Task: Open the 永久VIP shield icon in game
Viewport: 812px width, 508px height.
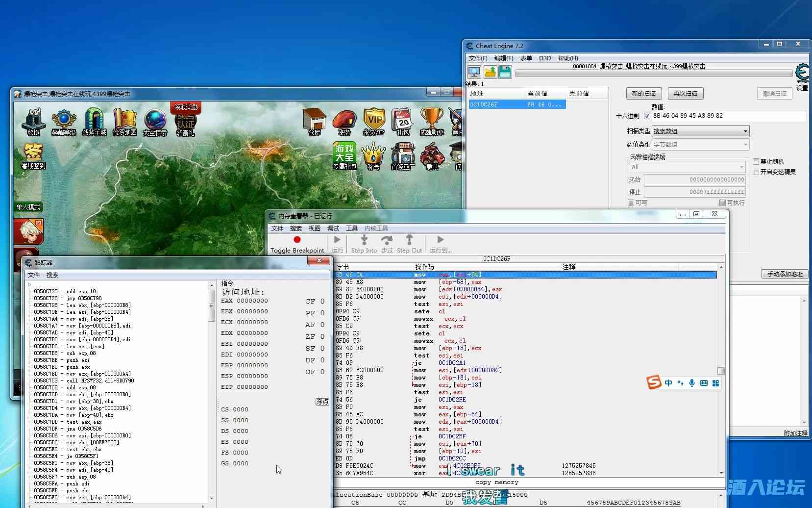Action: [x=374, y=121]
